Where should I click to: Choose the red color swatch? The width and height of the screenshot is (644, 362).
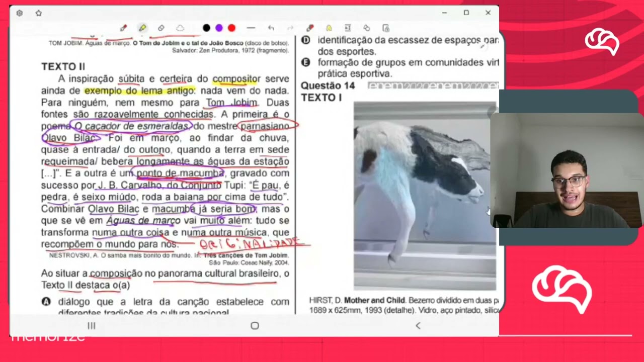coord(231,28)
